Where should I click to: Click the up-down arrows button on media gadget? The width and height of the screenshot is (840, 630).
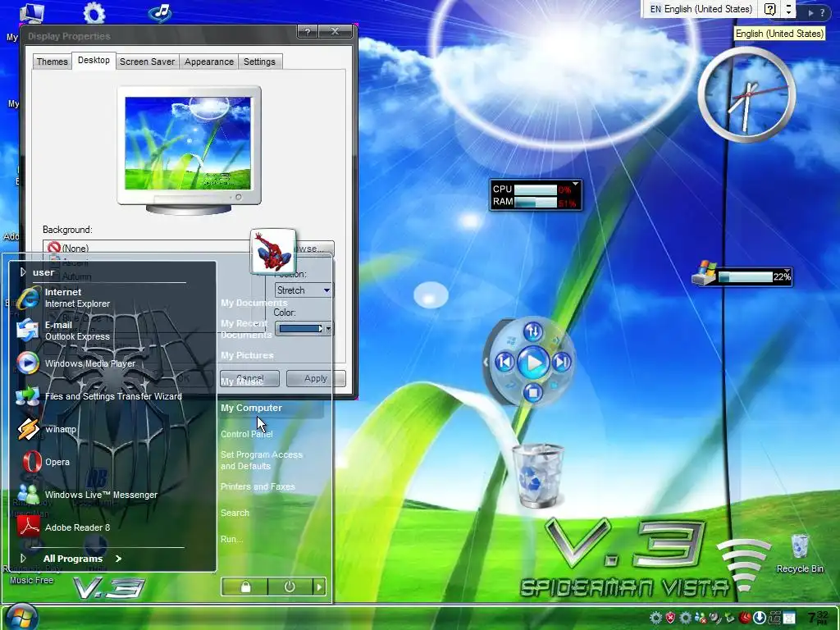click(532, 332)
